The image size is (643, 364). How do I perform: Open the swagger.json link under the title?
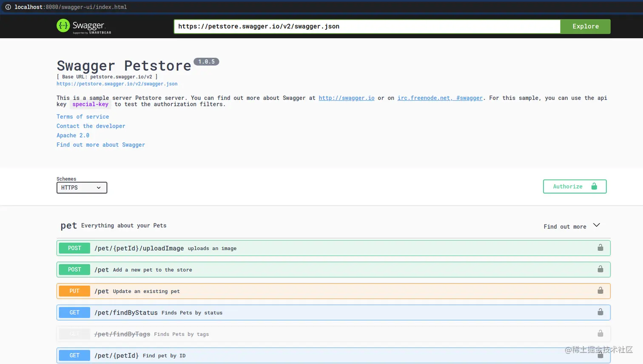pyautogui.click(x=117, y=84)
